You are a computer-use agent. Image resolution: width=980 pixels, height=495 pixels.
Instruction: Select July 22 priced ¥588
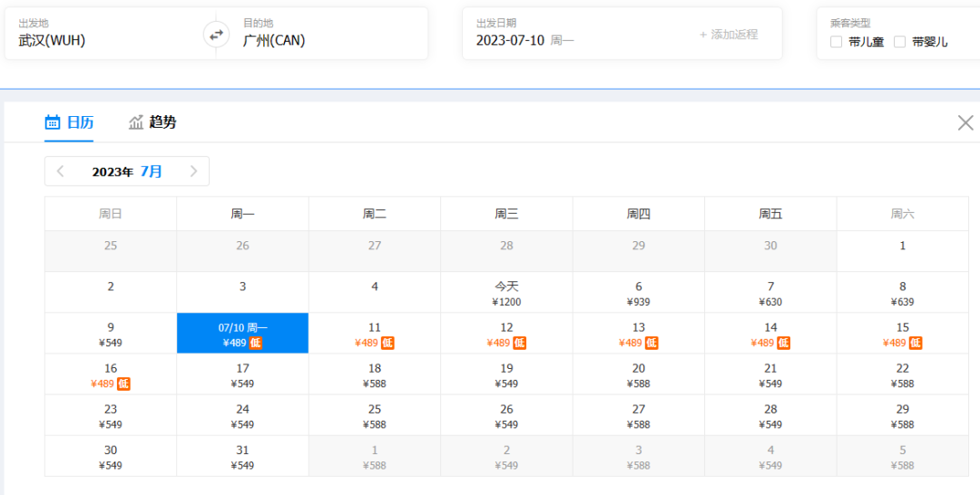coord(903,374)
